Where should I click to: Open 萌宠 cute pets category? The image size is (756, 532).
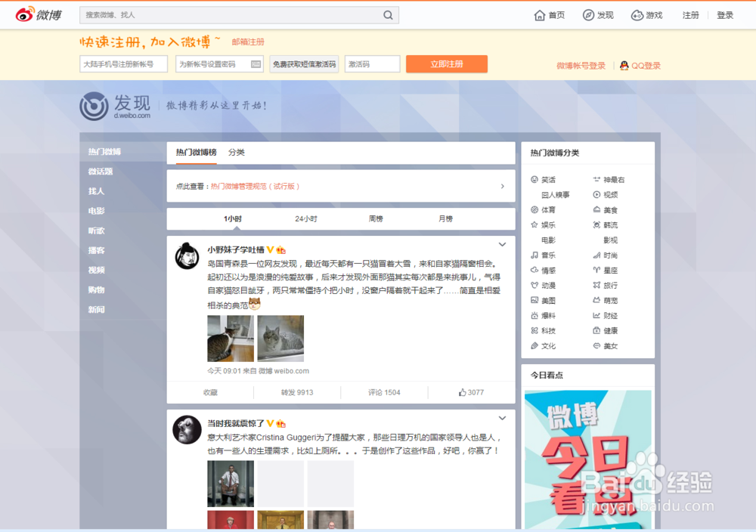click(x=605, y=300)
